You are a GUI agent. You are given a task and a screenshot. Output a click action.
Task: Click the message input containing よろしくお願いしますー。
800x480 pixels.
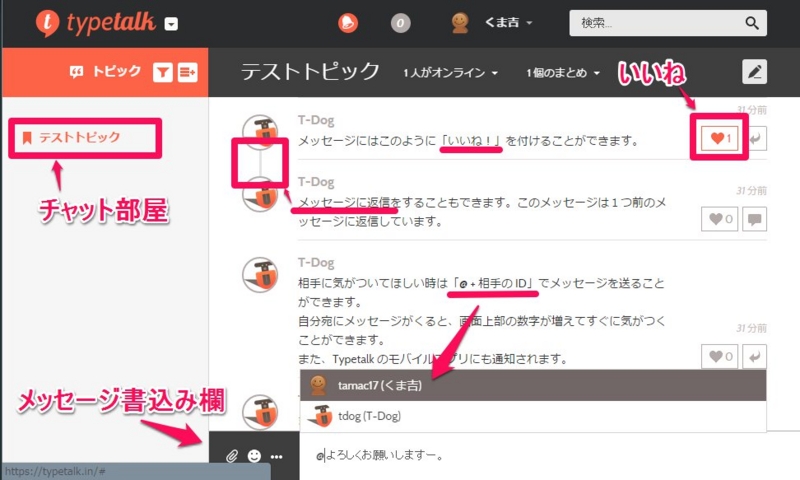click(549, 456)
